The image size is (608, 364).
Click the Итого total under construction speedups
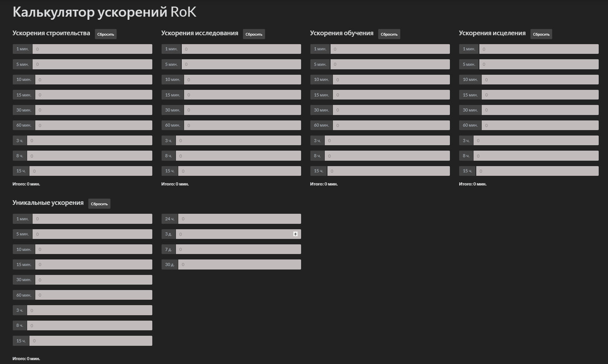click(x=26, y=184)
